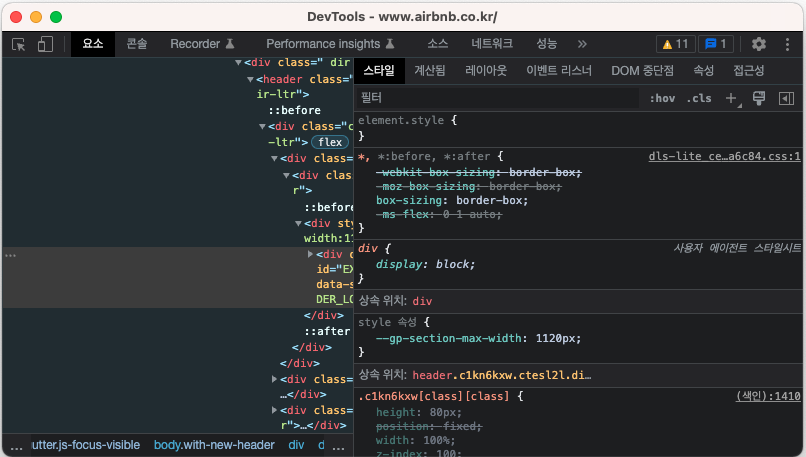Click the display: block declaration

[x=425, y=264]
